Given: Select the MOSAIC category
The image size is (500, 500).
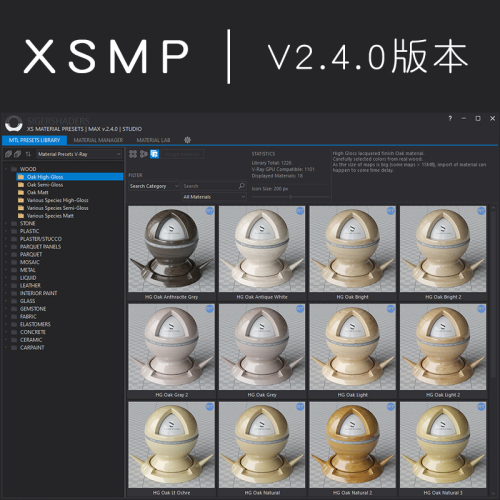Looking at the screenshot, I should [30, 262].
